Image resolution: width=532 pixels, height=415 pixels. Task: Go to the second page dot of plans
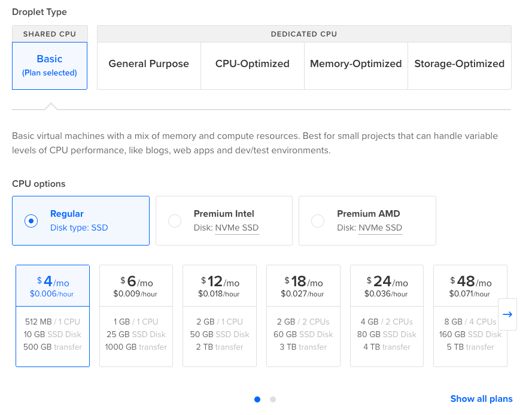[273, 399]
